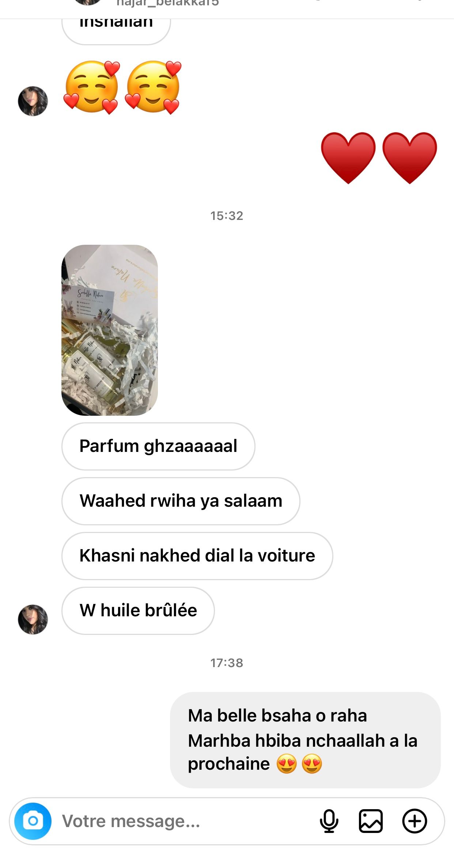The image size is (454, 868).
Task: Tap the 'W huile brûlée' message bubble
Action: click(x=138, y=610)
